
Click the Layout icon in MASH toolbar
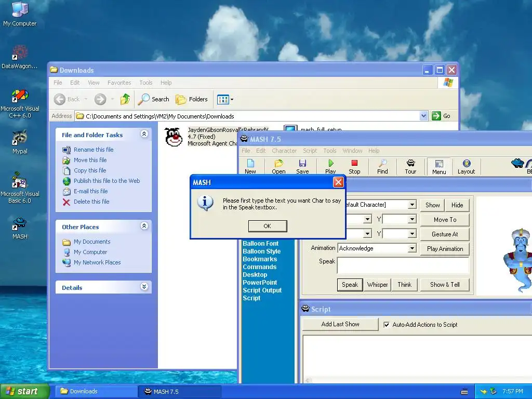pyautogui.click(x=466, y=167)
